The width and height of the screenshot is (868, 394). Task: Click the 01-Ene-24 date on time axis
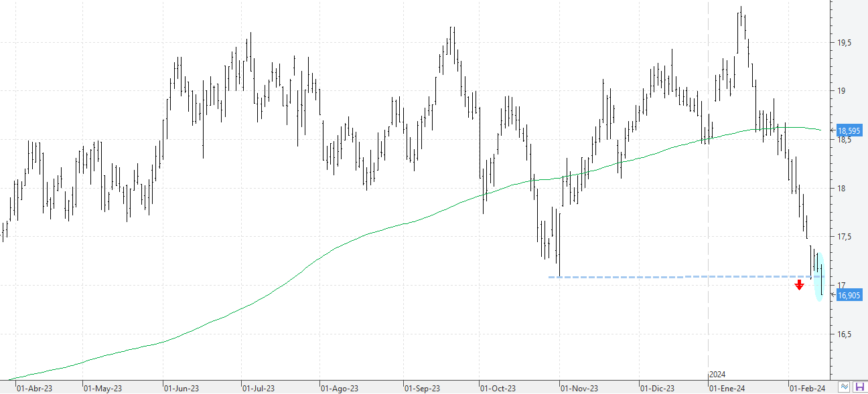click(727, 388)
